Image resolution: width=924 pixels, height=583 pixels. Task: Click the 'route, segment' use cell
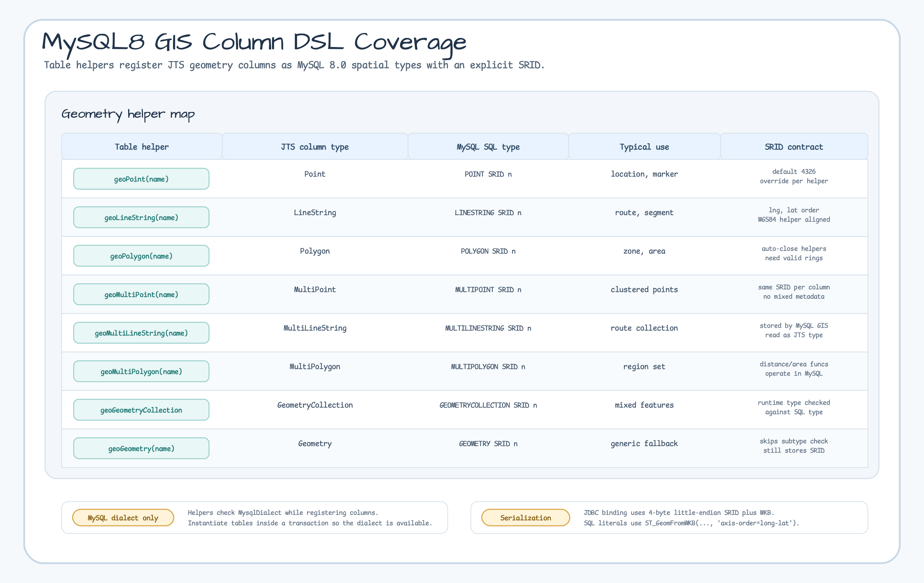pos(644,213)
